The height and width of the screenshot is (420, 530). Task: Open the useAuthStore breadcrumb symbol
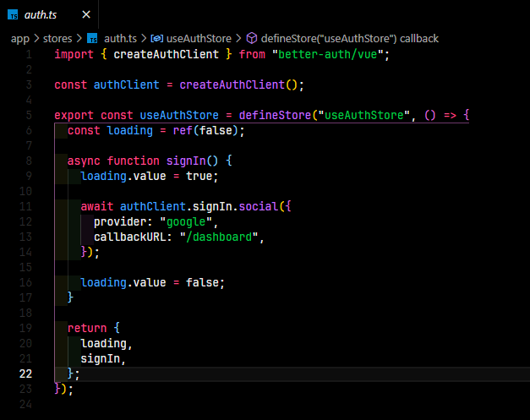[x=199, y=39]
